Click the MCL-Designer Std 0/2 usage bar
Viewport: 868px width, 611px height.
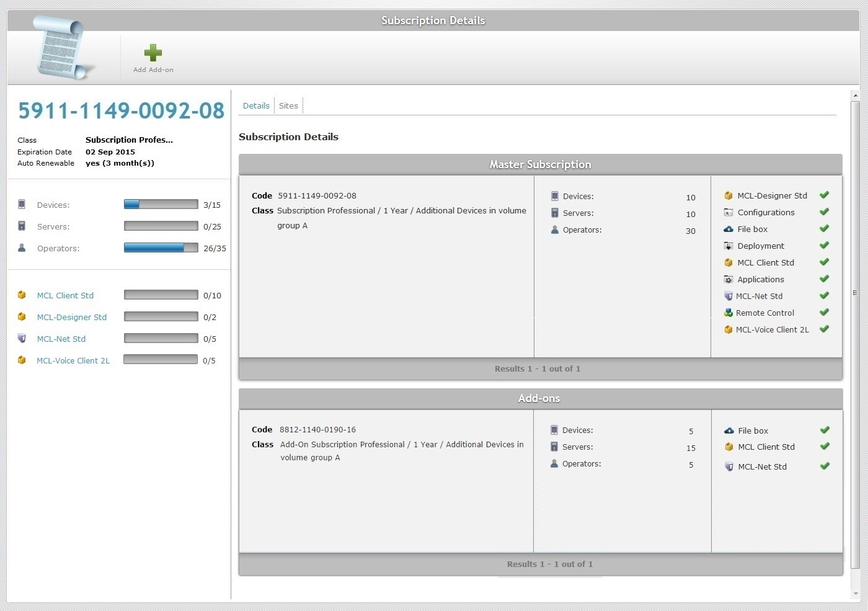[x=161, y=316]
